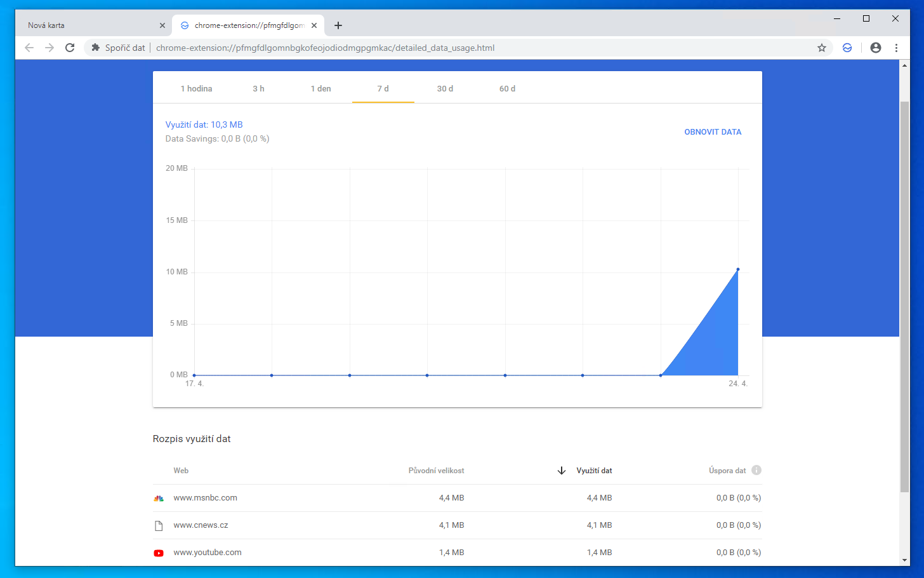Close the Nová karta tab

click(162, 25)
